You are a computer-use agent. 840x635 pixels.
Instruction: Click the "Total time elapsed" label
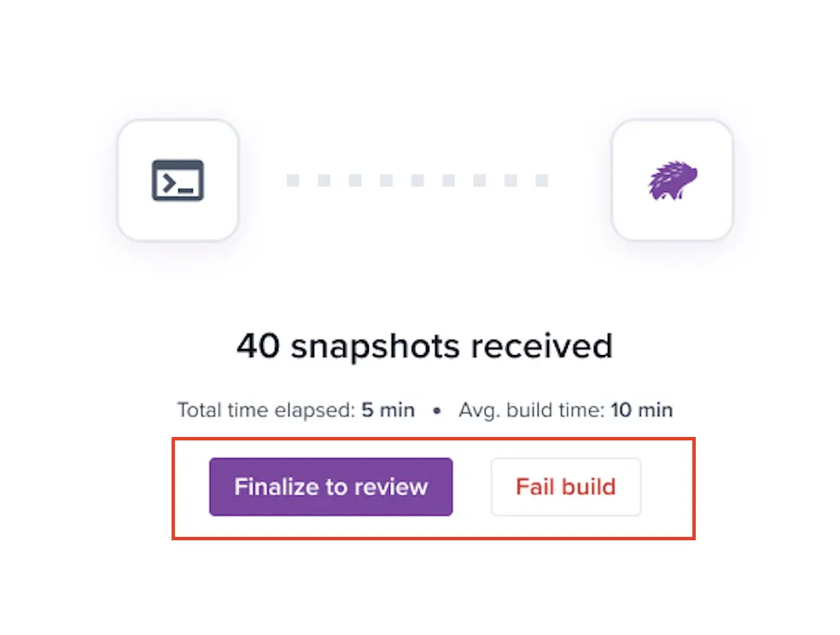click(x=265, y=410)
